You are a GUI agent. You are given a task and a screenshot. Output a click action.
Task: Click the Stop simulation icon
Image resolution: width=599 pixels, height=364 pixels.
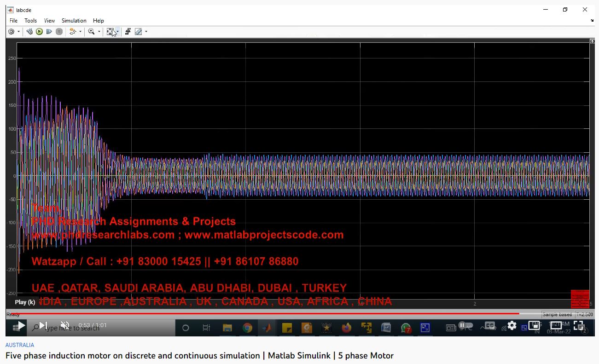(59, 32)
